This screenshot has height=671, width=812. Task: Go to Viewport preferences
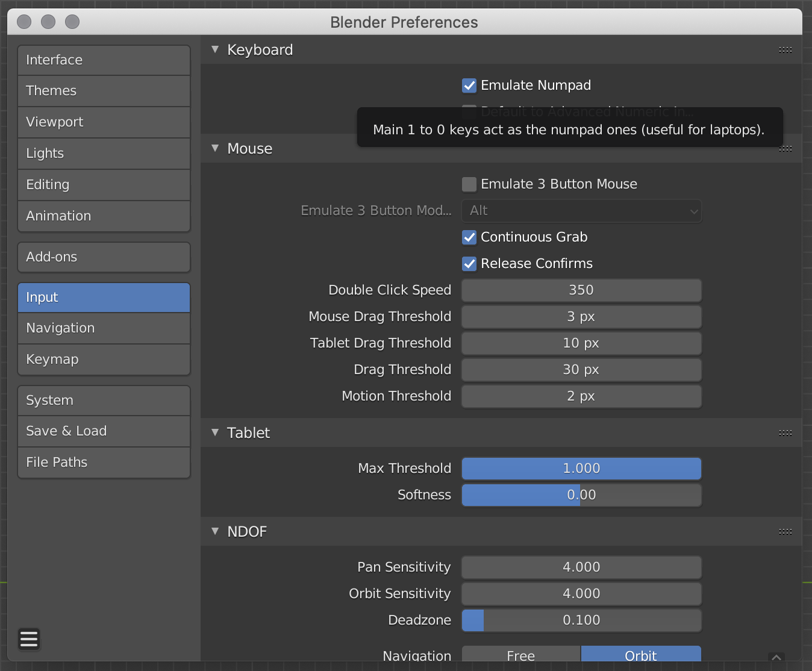coord(104,122)
